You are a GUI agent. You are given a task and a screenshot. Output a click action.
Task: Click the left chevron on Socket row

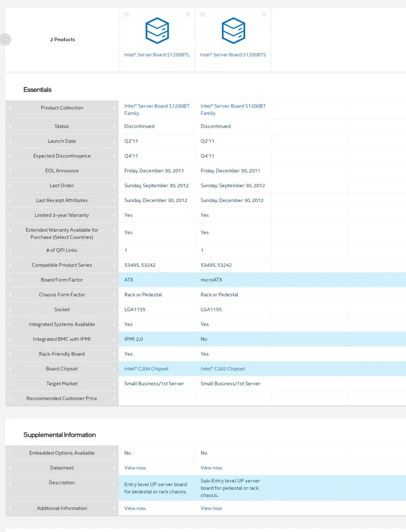pos(10,310)
